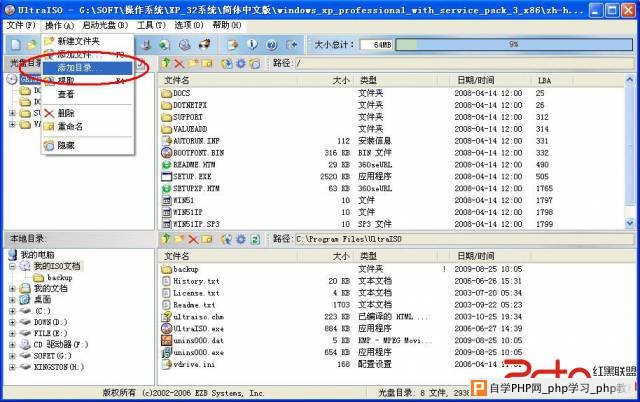Click the rename icon in the disc pane toolbar
640x402 pixels.
(x=207, y=63)
